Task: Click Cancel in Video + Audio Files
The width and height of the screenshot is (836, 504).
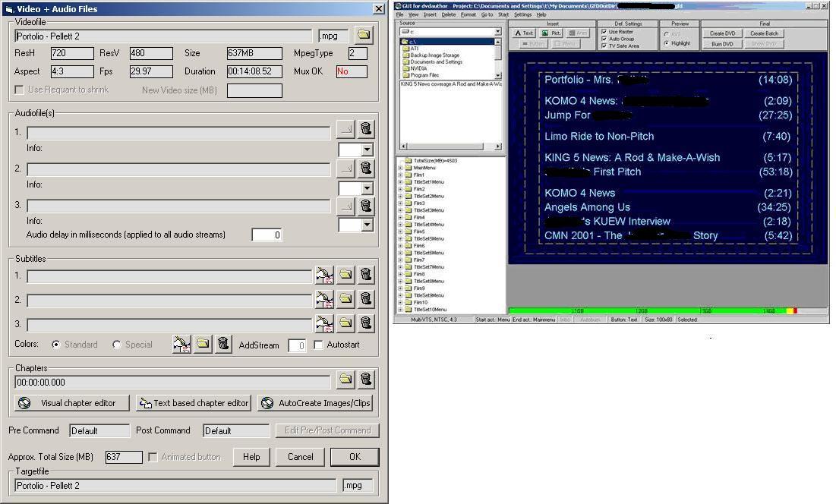Action: click(300, 457)
